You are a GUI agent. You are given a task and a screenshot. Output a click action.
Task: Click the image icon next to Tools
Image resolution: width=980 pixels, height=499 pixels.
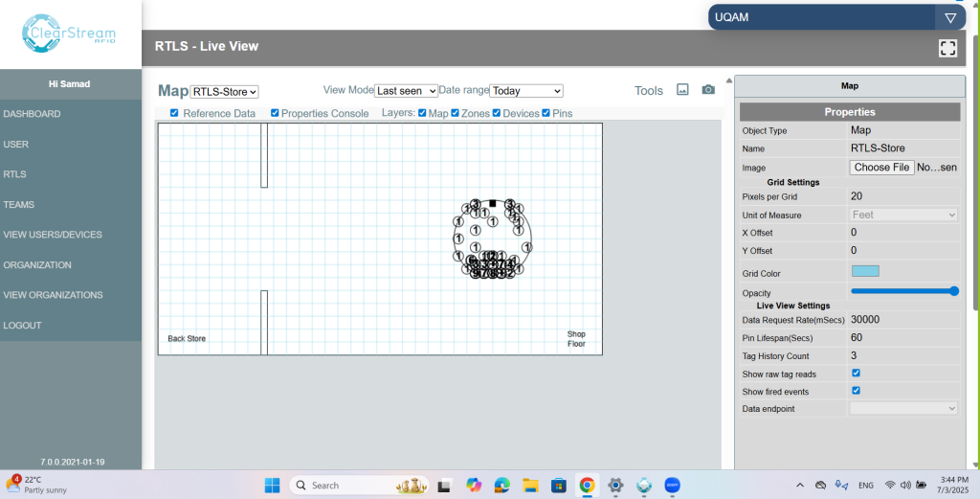point(682,90)
